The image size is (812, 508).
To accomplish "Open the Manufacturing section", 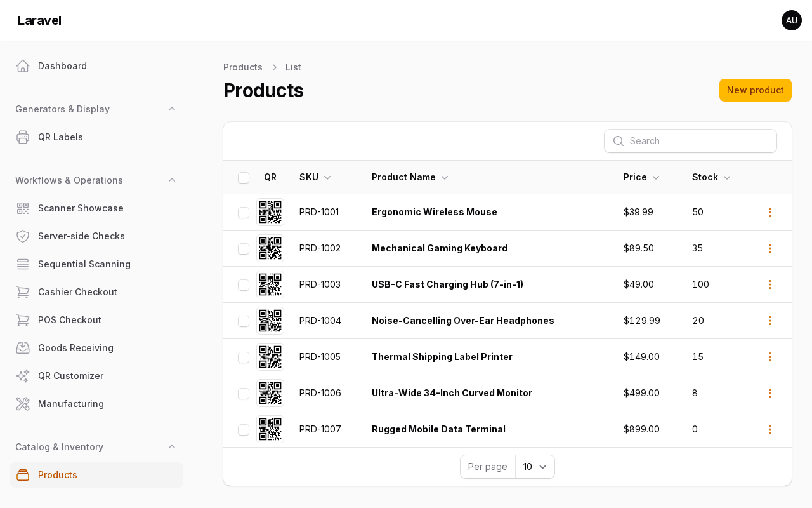I will coord(96,404).
